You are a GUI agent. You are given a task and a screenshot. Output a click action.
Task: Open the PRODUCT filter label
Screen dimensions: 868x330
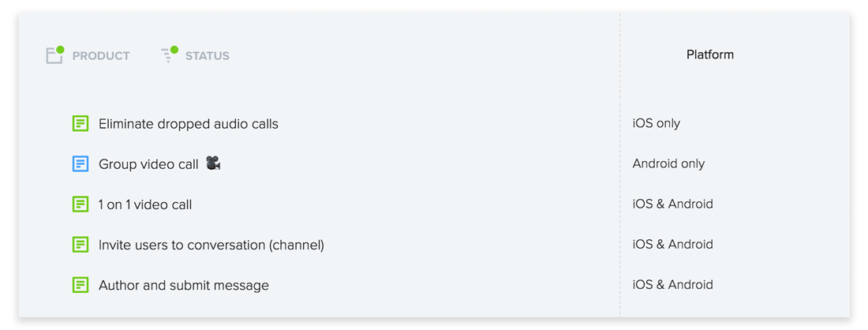tap(101, 56)
